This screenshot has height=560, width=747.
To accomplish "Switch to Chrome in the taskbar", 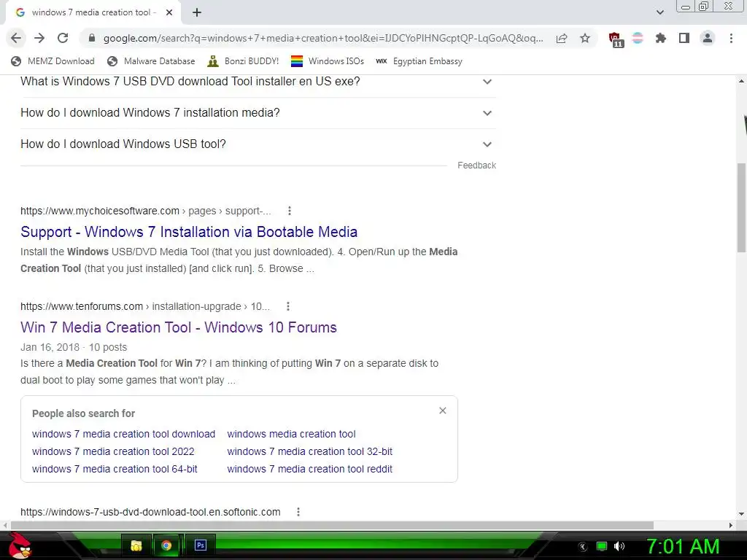I will [166, 545].
